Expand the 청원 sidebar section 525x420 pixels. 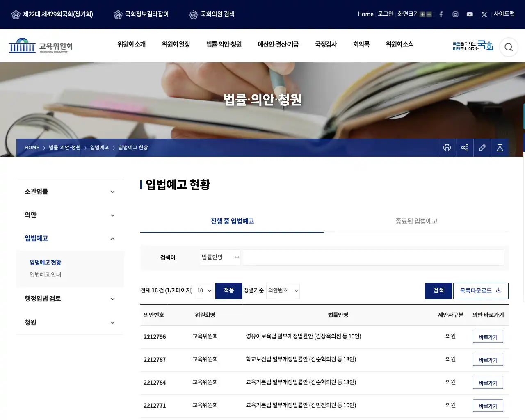[70, 322]
